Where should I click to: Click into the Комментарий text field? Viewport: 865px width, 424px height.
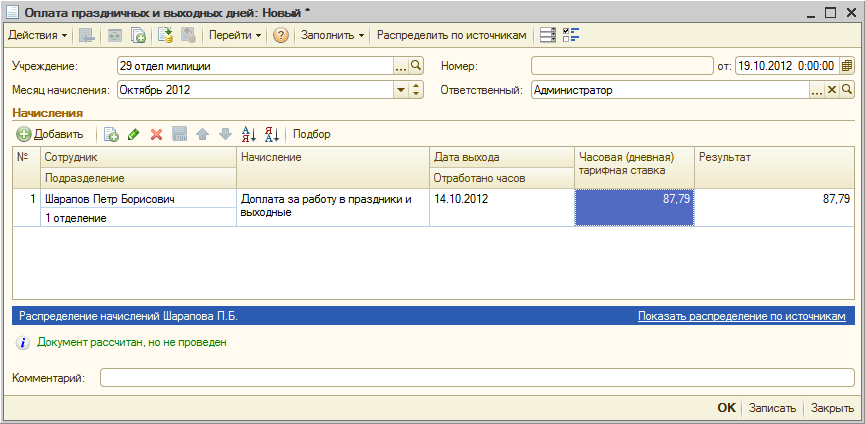[477, 378]
